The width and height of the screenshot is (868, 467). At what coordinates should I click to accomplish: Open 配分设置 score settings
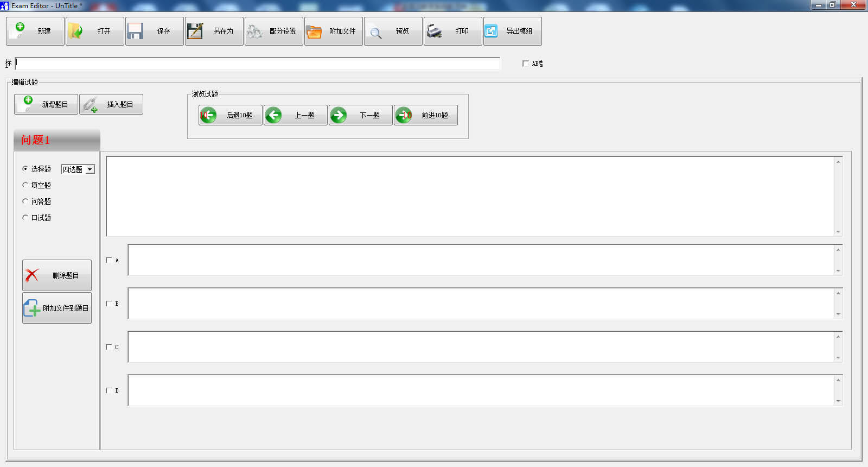click(x=254, y=31)
